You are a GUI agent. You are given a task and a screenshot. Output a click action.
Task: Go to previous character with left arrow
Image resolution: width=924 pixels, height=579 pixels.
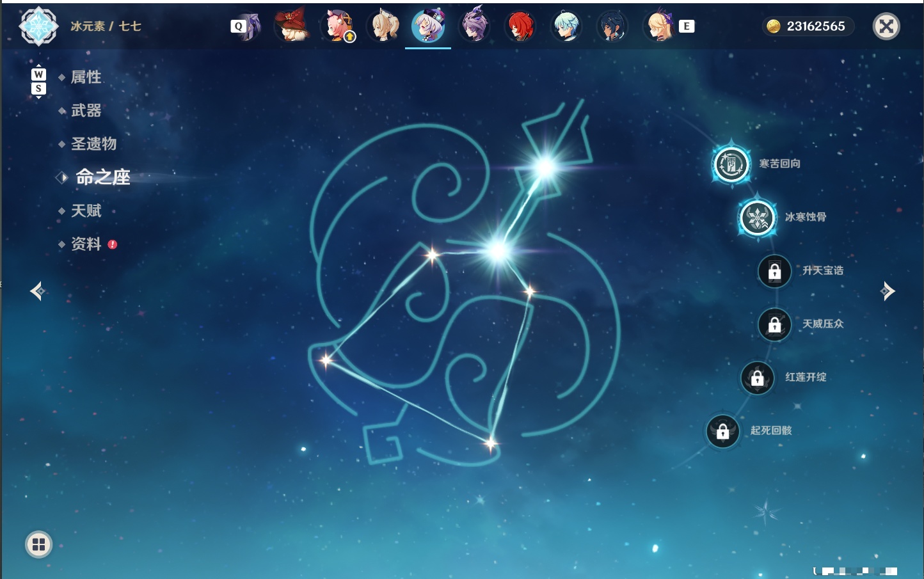pyautogui.click(x=38, y=291)
